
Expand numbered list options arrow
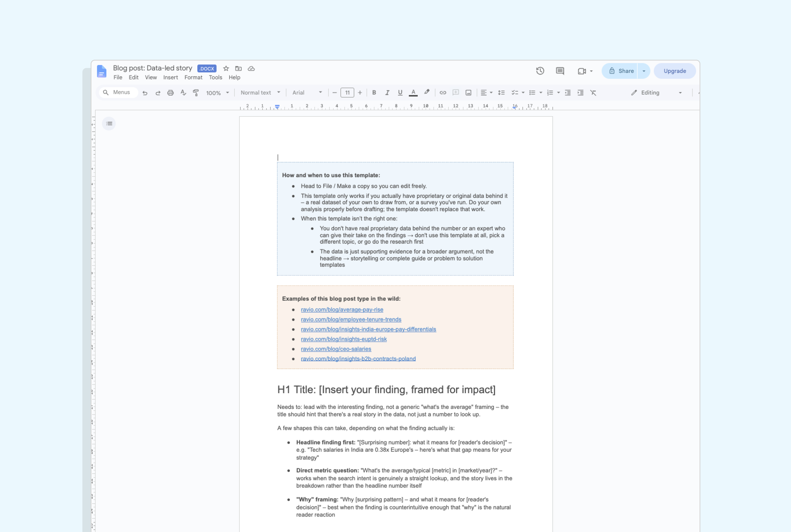pyautogui.click(x=558, y=93)
